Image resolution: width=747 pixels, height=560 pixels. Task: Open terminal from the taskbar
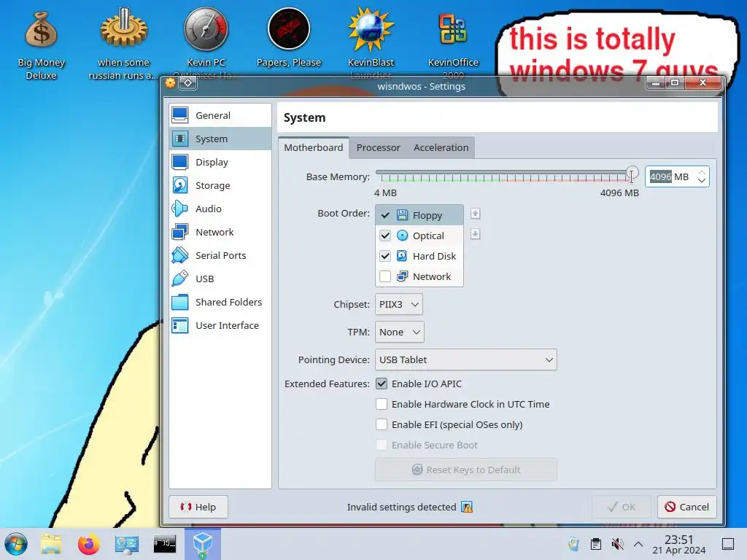point(164,544)
